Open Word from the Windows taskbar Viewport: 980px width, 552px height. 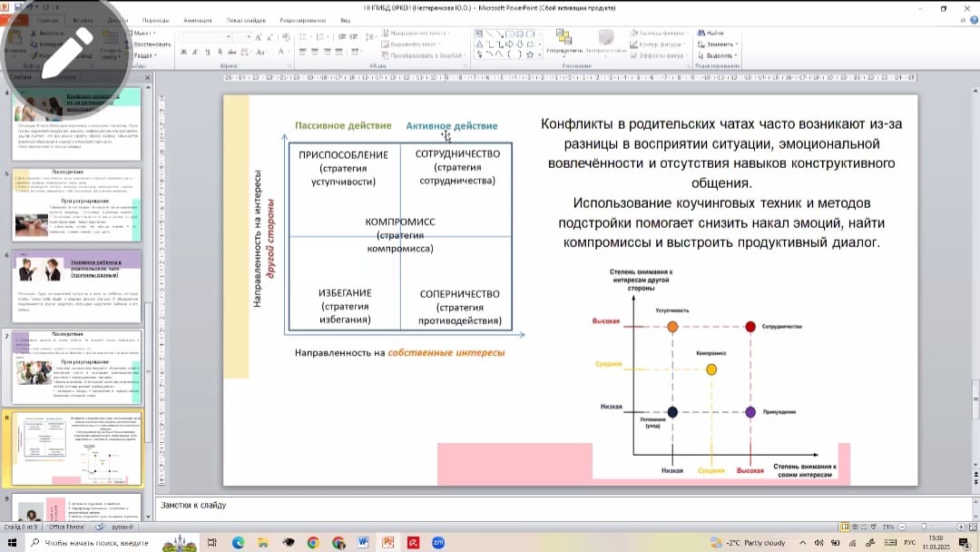[363, 542]
